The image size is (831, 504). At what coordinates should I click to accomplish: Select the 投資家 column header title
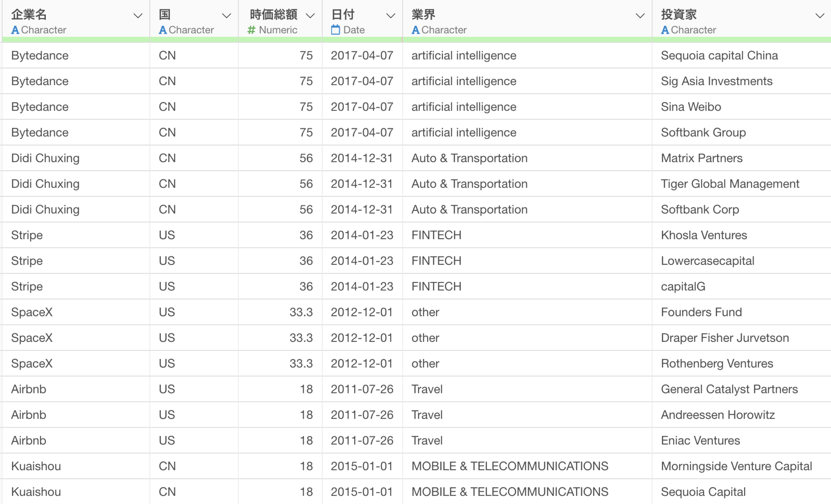[x=679, y=14]
